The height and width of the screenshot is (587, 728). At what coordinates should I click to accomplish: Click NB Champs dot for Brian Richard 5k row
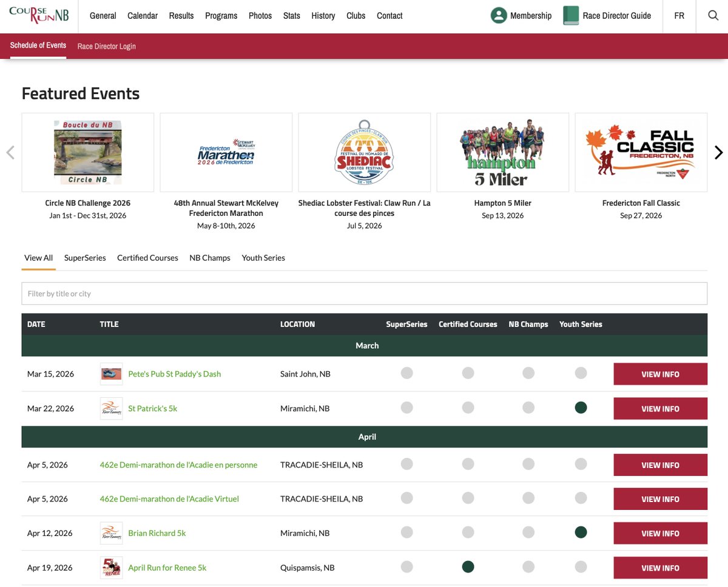[x=528, y=533]
